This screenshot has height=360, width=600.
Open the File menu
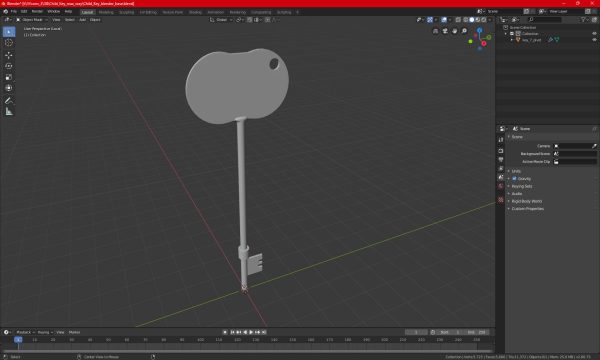14,12
